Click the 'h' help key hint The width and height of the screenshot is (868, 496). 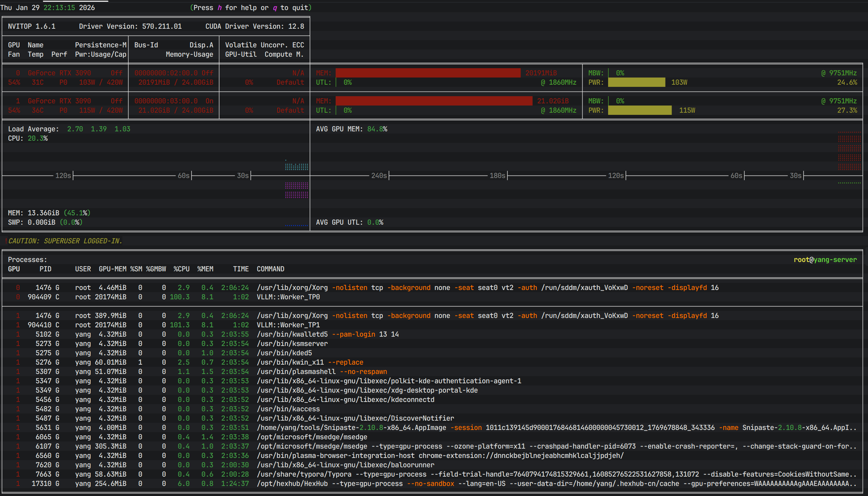(x=219, y=8)
